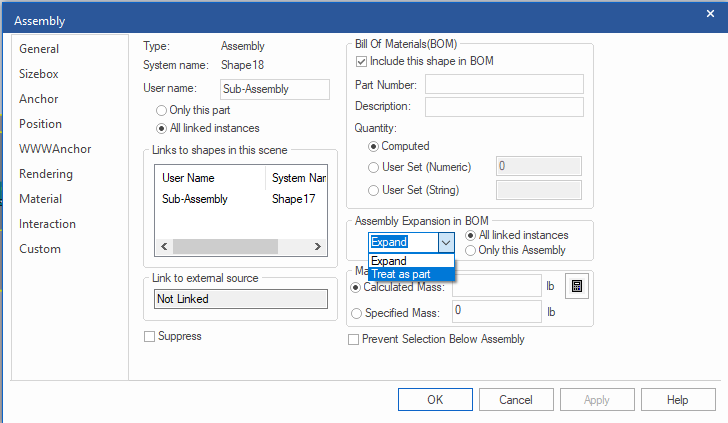Click the Calculated Mass value field
The image size is (728, 423).
[x=497, y=286]
